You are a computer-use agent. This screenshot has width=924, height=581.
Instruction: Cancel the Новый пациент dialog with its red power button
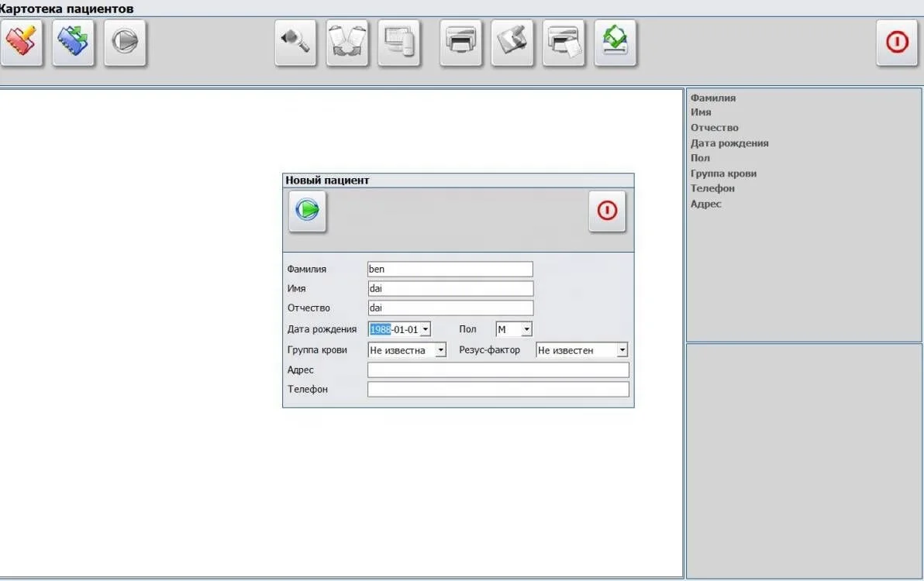(x=607, y=211)
